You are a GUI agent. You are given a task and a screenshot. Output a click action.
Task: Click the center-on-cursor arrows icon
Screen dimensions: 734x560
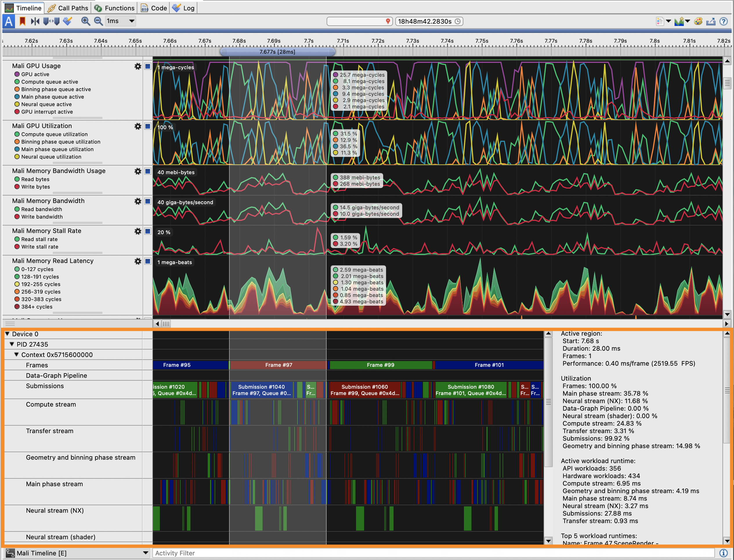[x=35, y=21]
